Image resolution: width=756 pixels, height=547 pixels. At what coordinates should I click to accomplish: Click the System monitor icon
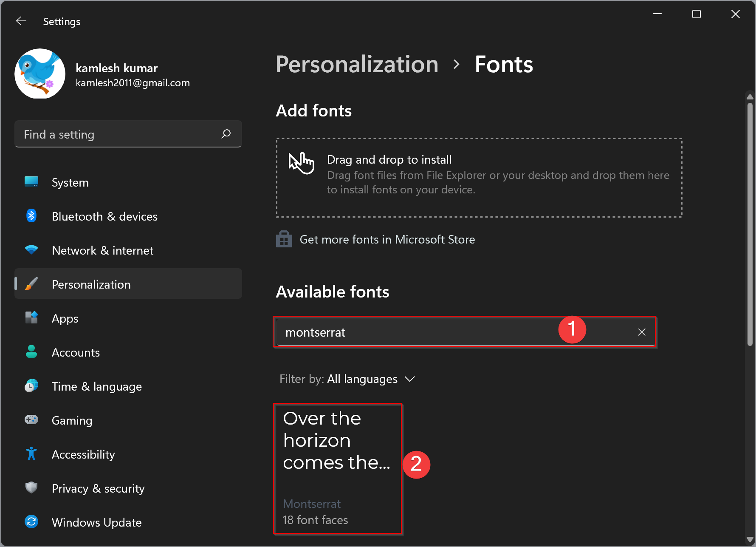tap(31, 182)
